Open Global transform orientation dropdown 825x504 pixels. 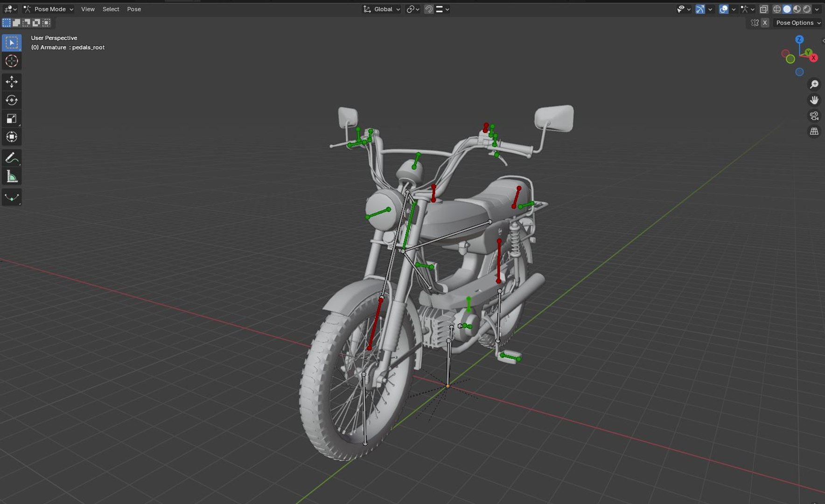[382, 9]
